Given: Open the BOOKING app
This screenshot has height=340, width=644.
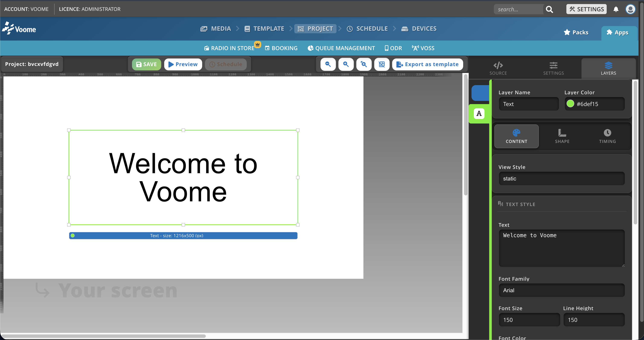Looking at the screenshot, I should click(281, 48).
